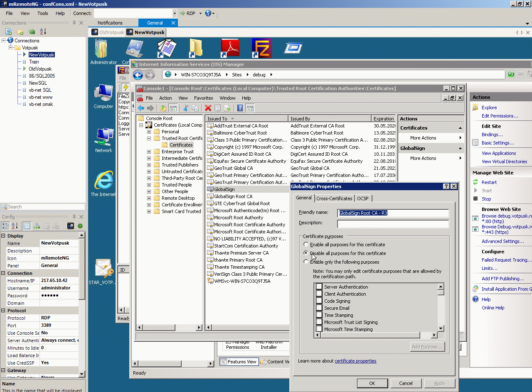Show inheritance view in Config toolbar
Image resolution: width=532 pixels, height=392 pixels.
(37, 226)
